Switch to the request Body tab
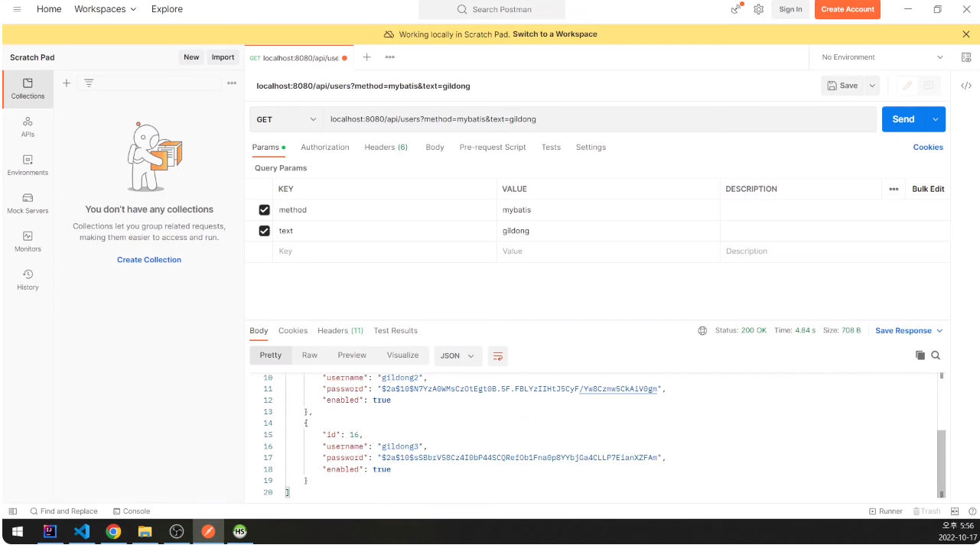980x545 pixels. coord(435,148)
